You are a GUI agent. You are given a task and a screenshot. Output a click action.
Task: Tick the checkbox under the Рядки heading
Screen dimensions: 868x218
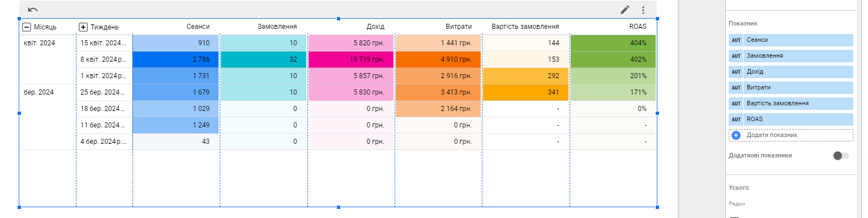point(734,217)
